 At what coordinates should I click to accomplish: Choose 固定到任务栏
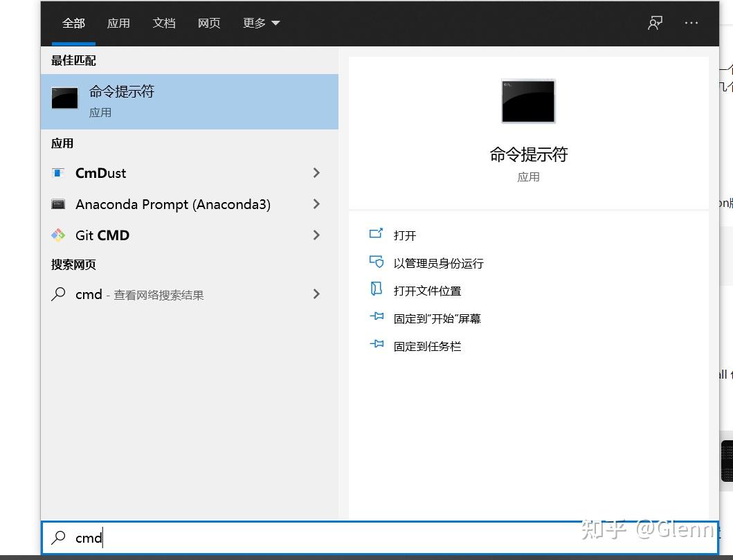click(x=427, y=346)
